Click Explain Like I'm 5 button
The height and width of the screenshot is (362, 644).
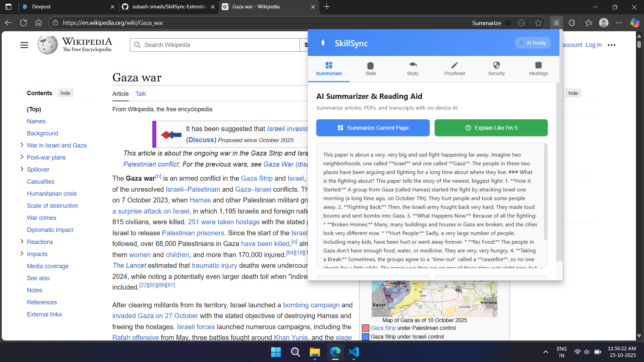pos(491,128)
